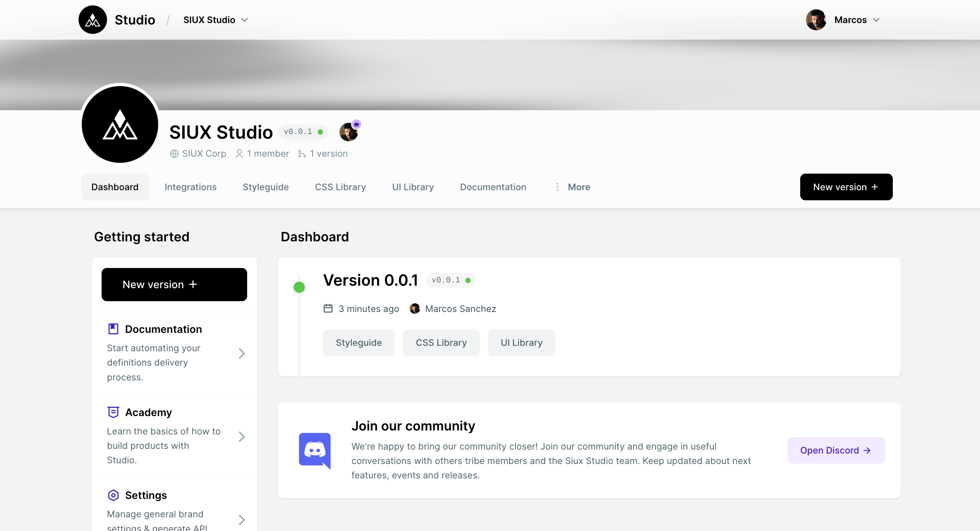Image resolution: width=980 pixels, height=531 pixels.
Task: Open the SIUX Studio project dropdown
Action: coord(215,19)
